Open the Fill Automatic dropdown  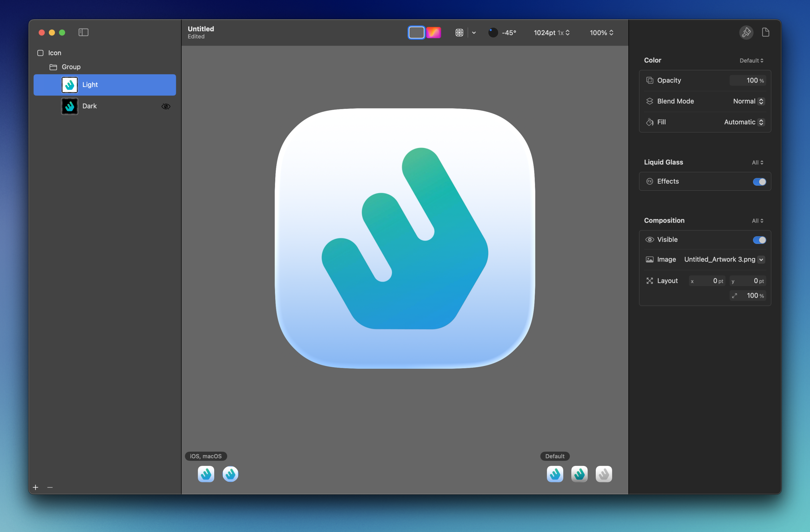point(744,122)
